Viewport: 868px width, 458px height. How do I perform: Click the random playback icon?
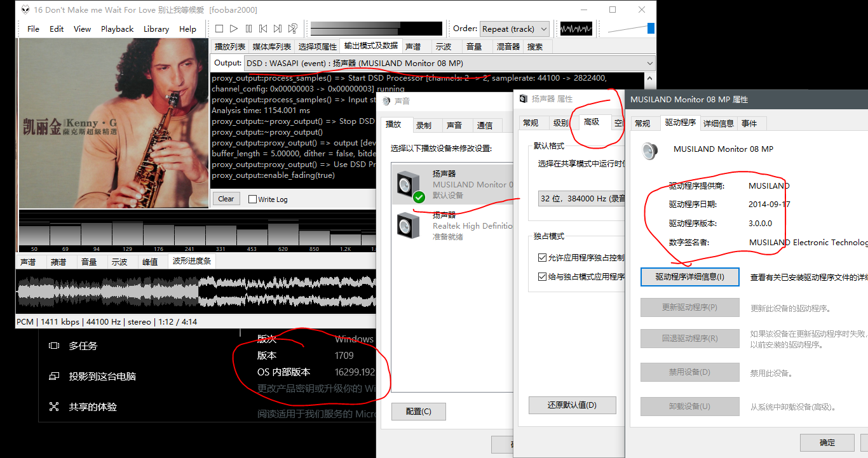point(293,29)
